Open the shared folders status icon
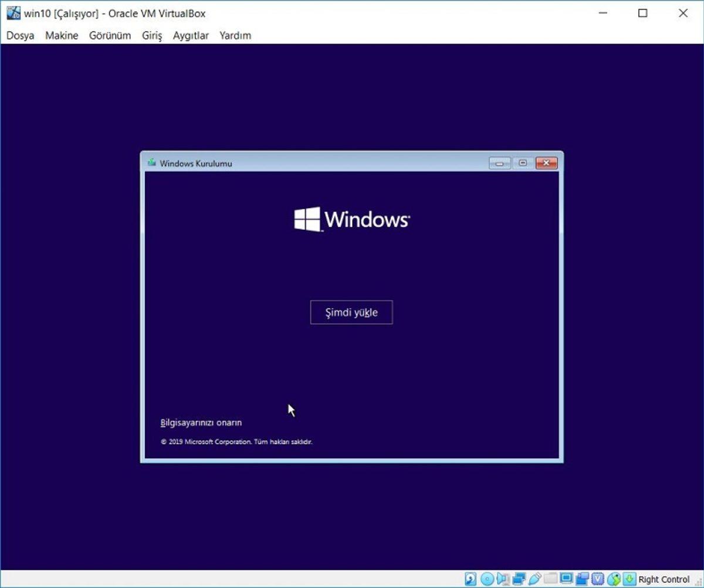Image resolution: width=704 pixels, height=588 pixels. (x=550, y=579)
